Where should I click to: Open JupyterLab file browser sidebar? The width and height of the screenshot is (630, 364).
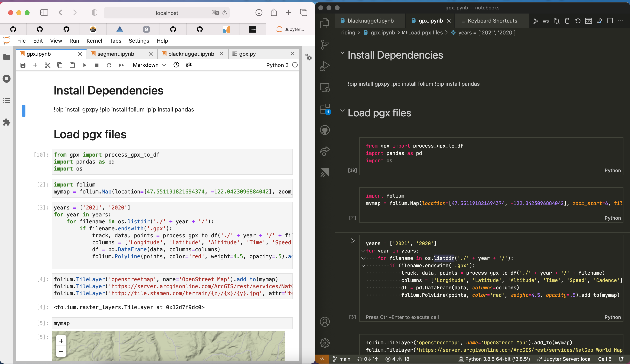(x=7, y=57)
